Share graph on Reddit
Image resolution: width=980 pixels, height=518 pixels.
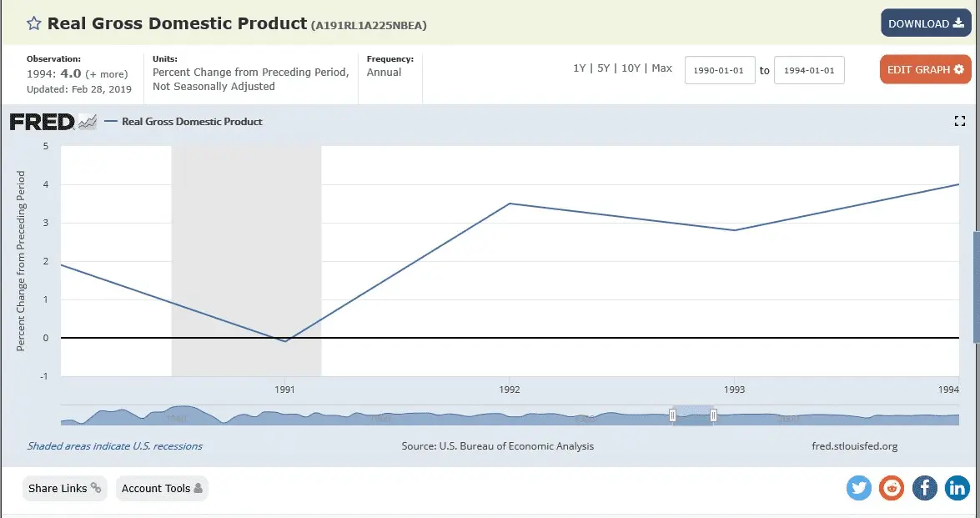click(x=892, y=488)
